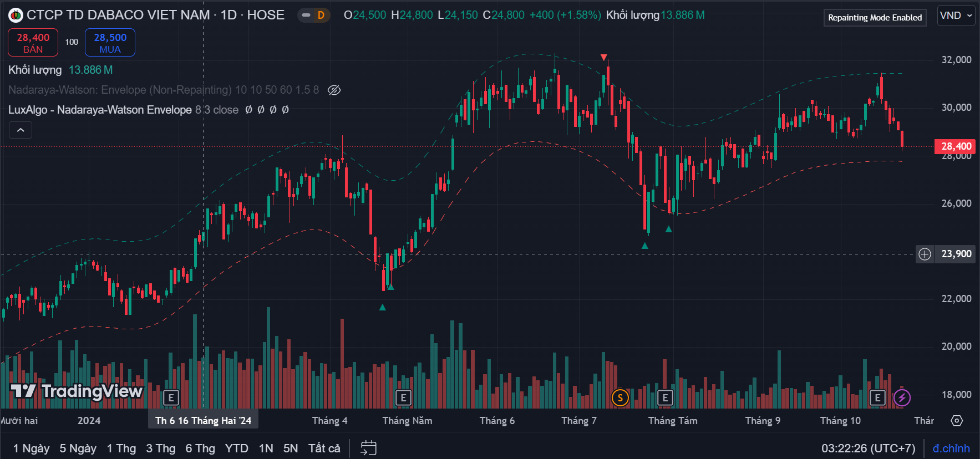
Task: Open earnings E marker near February
Action: [x=171, y=397]
